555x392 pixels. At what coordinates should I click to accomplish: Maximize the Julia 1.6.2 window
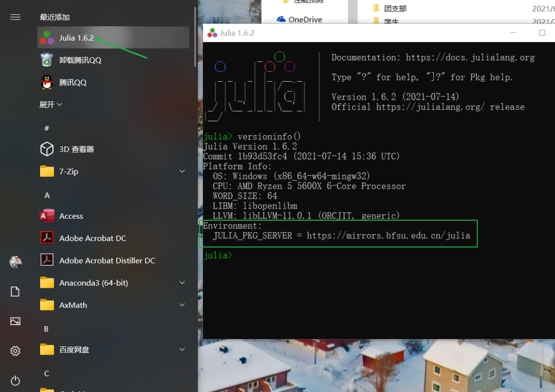click(542, 32)
